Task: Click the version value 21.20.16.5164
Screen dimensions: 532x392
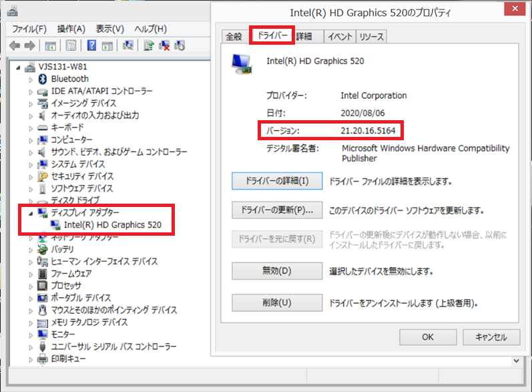Action: (x=368, y=131)
